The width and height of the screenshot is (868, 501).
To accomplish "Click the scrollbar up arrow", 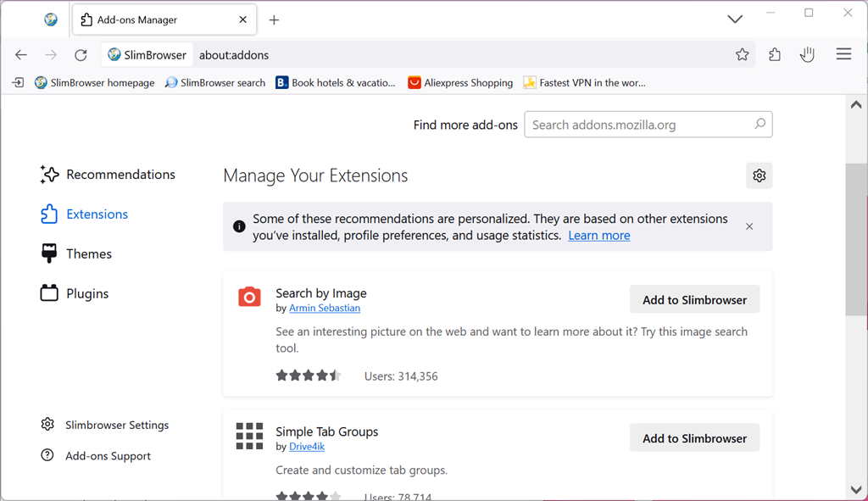I will click(856, 104).
